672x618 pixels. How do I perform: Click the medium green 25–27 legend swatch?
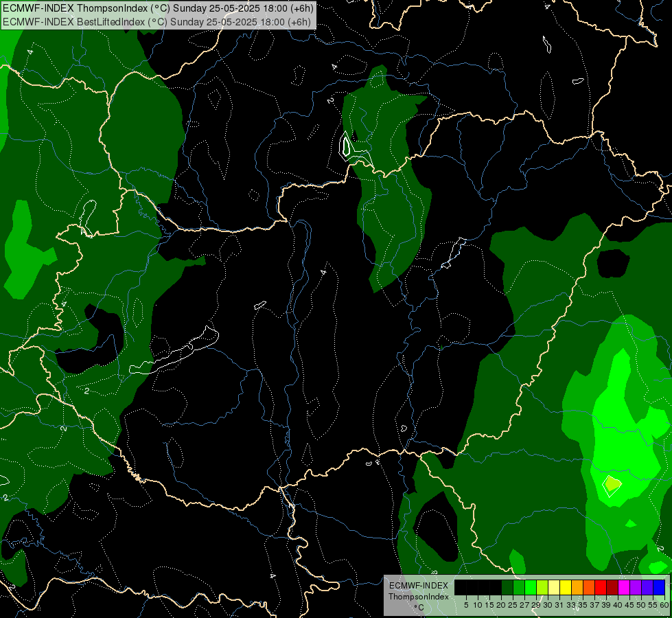coord(519,587)
